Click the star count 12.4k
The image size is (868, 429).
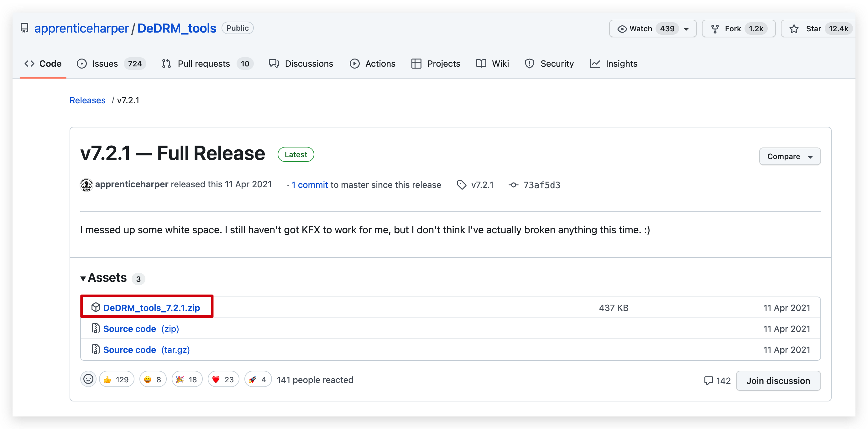838,28
